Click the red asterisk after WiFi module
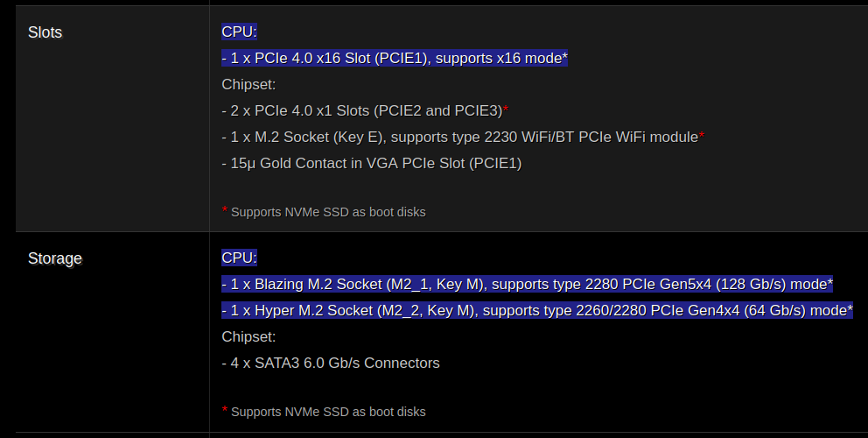The width and height of the screenshot is (868, 438). coord(702,137)
